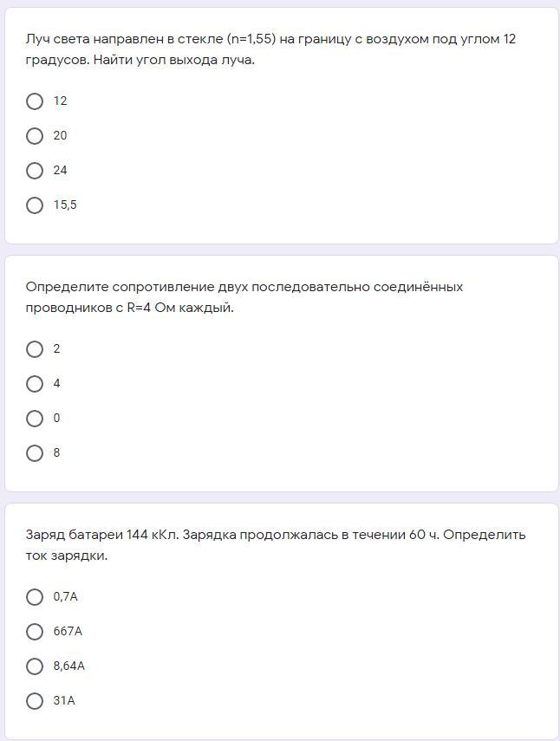
Task: Click the label text 15,5
Action: click(x=65, y=205)
